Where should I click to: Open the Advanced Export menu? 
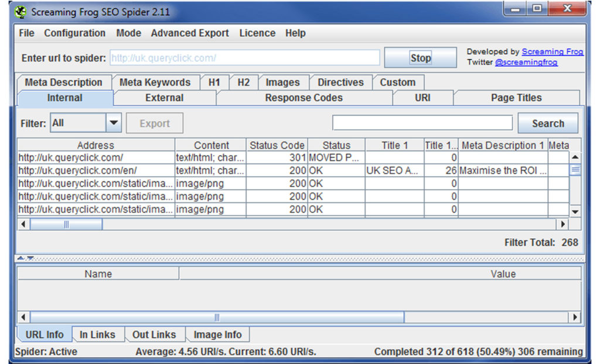click(x=190, y=33)
